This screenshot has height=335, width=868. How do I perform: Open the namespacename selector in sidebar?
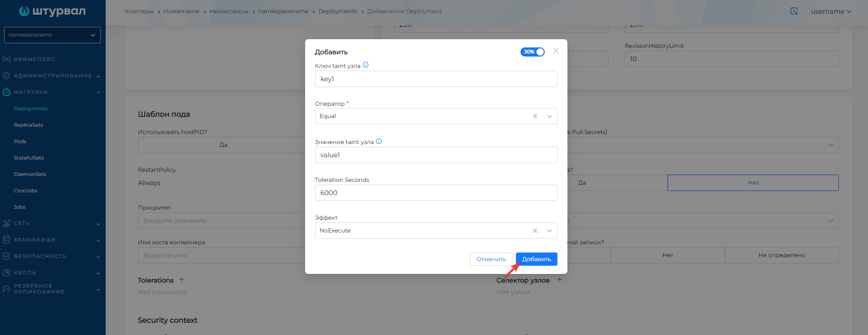pos(52,35)
